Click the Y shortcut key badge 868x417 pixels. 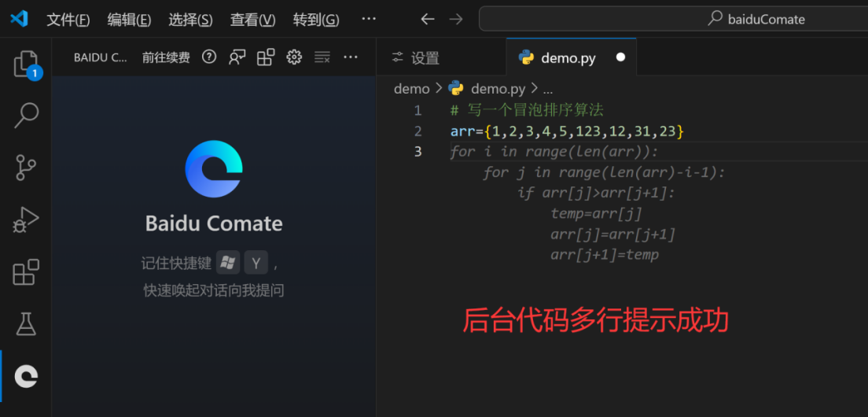[x=256, y=263]
